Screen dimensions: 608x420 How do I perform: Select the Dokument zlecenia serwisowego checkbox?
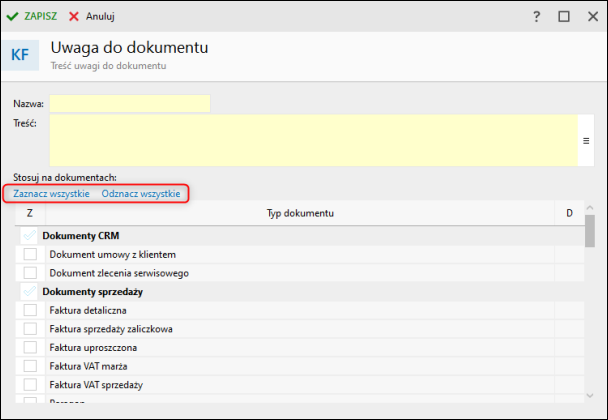pos(30,273)
